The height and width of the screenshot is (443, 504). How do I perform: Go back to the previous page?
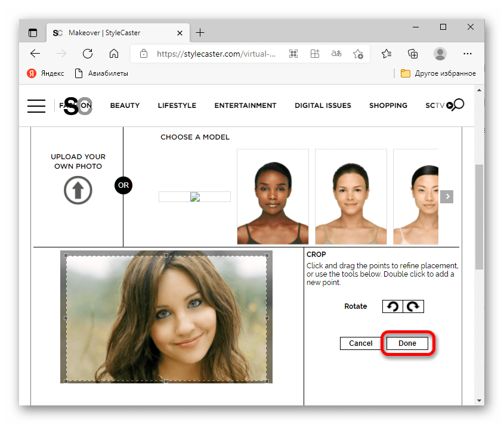[x=35, y=54]
